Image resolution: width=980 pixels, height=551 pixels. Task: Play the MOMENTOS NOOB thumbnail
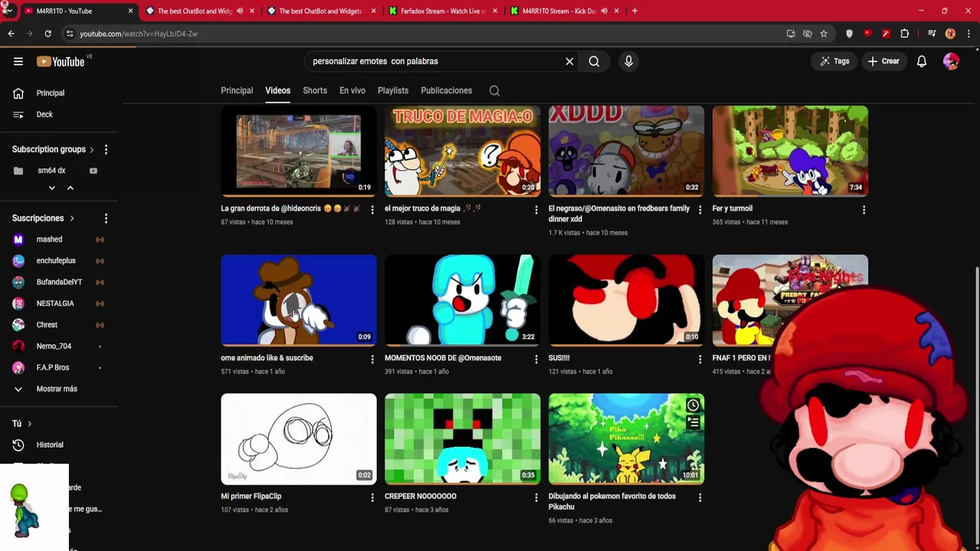point(462,300)
